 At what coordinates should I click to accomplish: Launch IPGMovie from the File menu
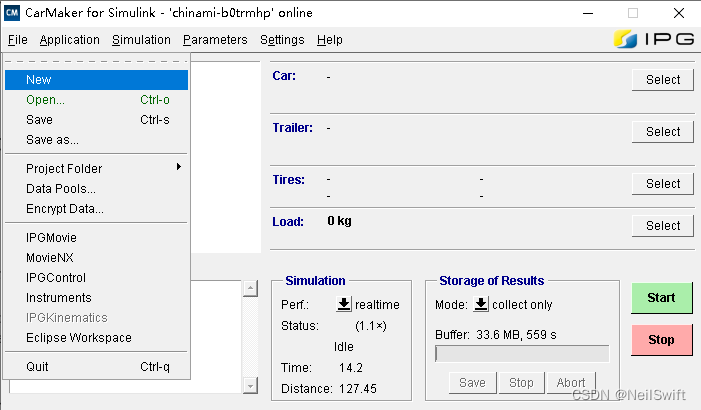pos(96,237)
